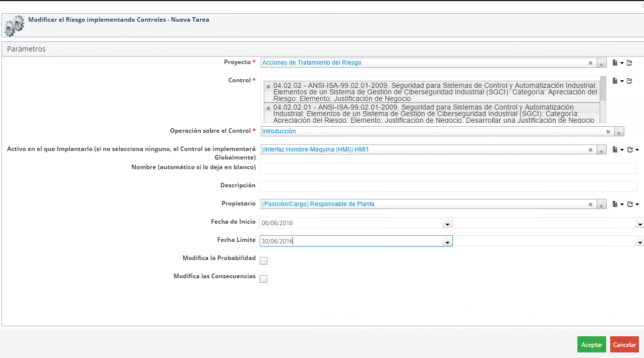Click the export arrow icon beside Control
Viewport: 644px width, 358px height.
click(629, 81)
